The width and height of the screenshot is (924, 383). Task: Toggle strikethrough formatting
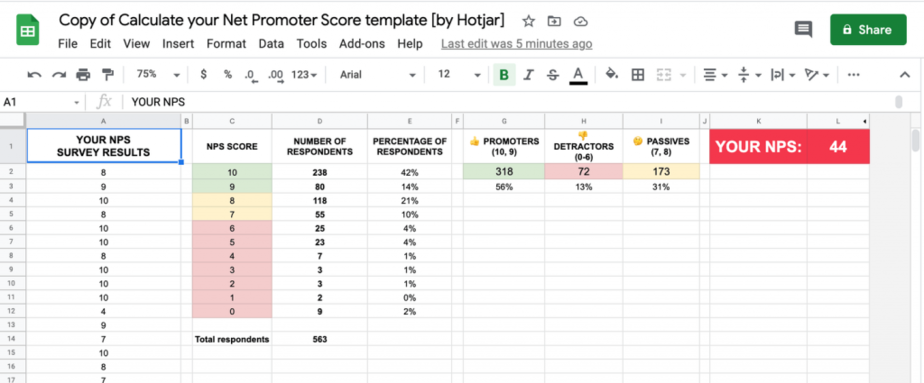coord(553,75)
